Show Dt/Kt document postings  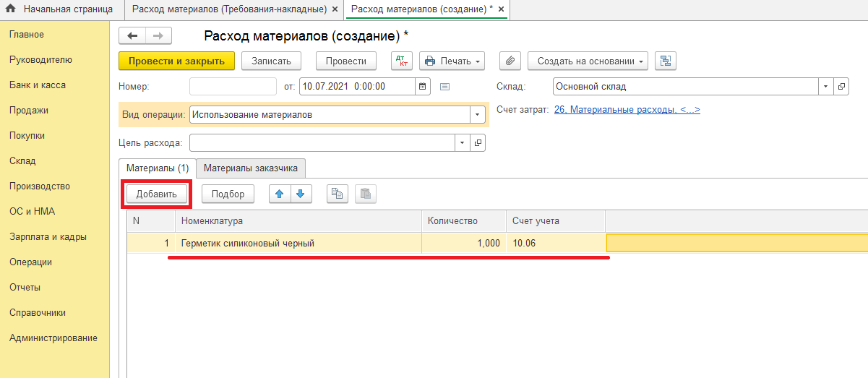point(401,61)
